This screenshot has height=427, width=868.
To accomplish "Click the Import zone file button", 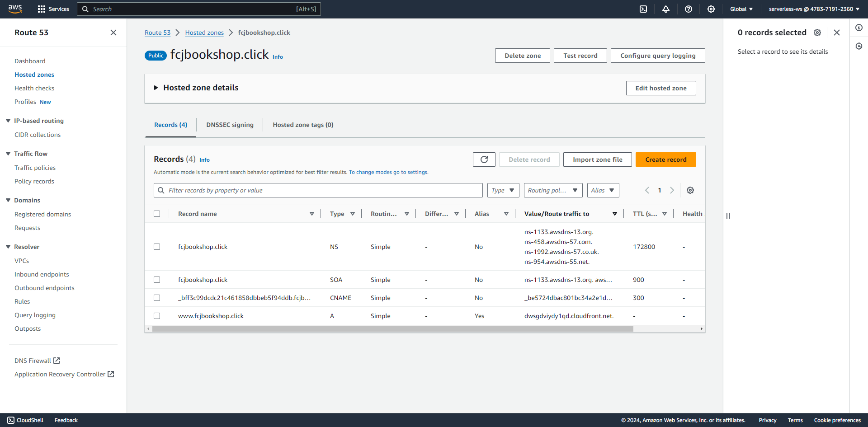I will click(x=598, y=160).
